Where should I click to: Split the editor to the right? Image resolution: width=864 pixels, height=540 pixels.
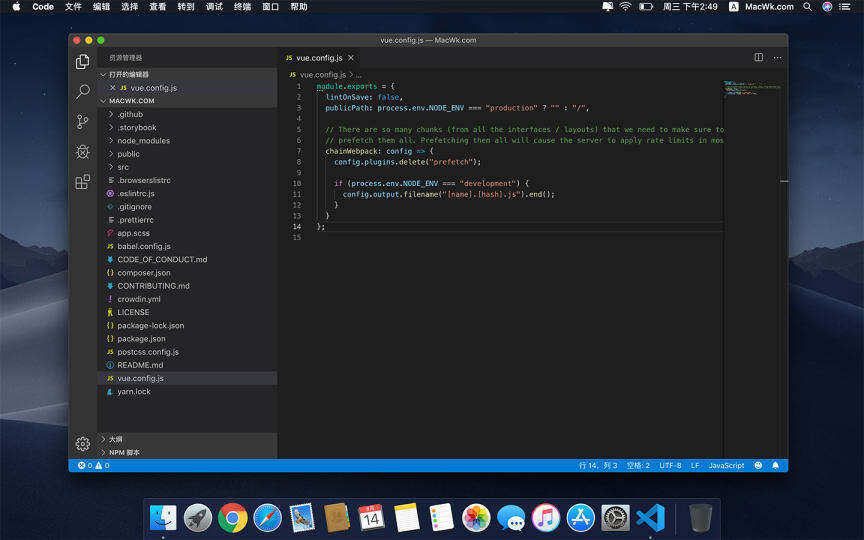point(759,58)
